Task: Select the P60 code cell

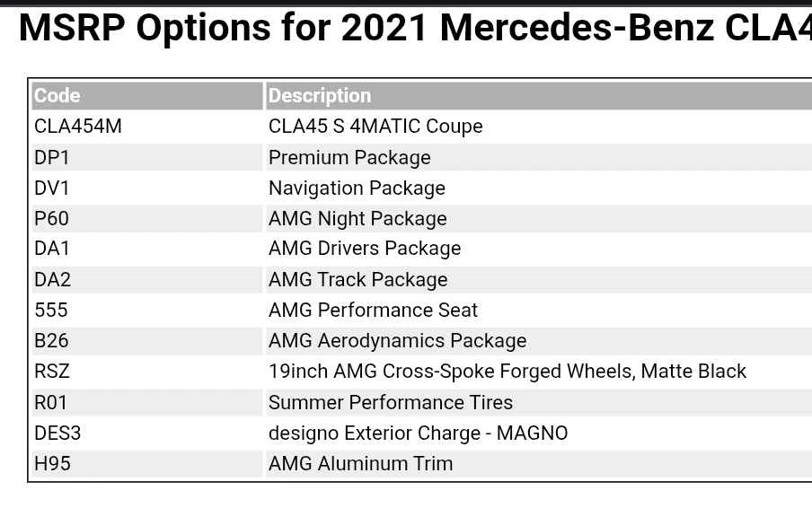Action: 51,219
